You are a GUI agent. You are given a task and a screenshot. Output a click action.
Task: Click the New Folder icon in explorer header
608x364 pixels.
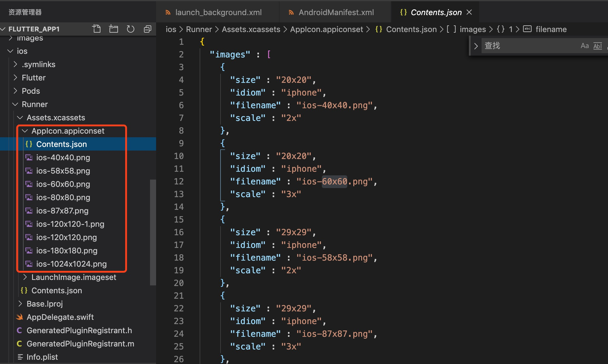point(113,29)
